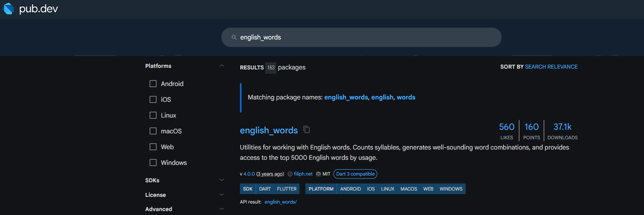Click the IOS platform tag
Screen dimensions: 644x215
(x=371, y=189)
